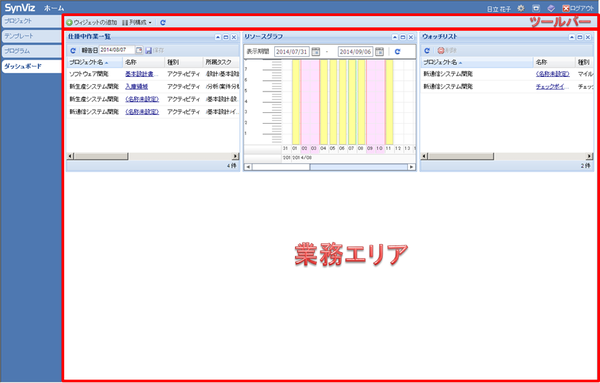The height and width of the screenshot is (383, 600).
Task: Open the purple book help icon
Action: tap(551, 8)
